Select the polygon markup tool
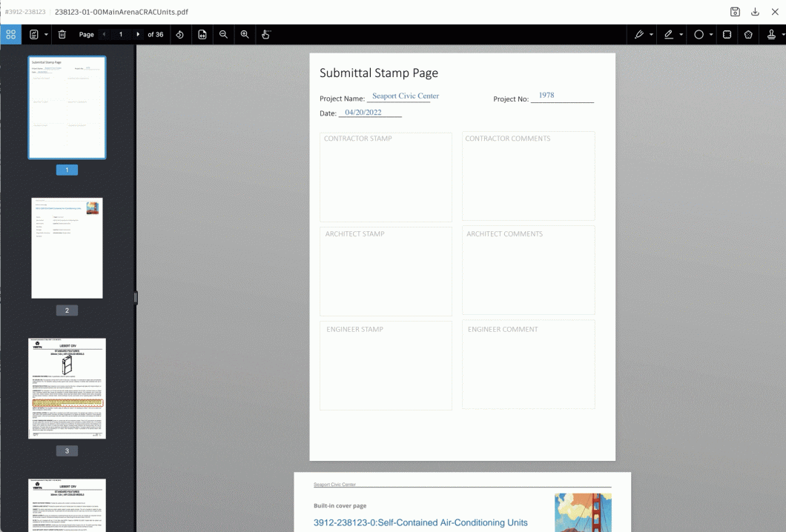 [x=748, y=35]
